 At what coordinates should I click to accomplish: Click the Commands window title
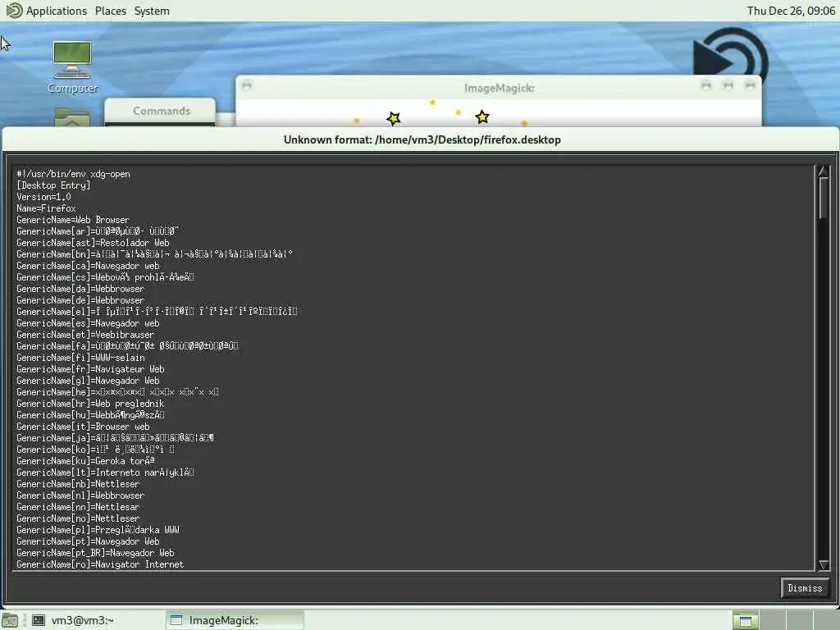[162, 111]
